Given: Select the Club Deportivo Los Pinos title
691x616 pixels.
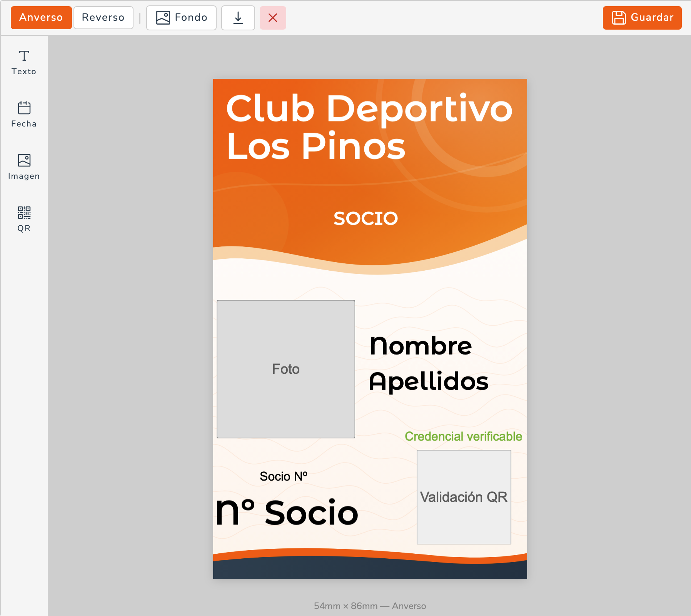Looking at the screenshot, I should coord(369,127).
